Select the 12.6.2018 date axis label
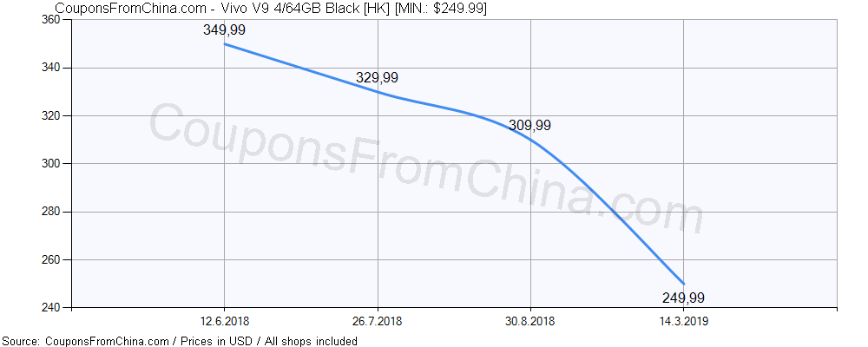 pyautogui.click(x=224, y=321)
